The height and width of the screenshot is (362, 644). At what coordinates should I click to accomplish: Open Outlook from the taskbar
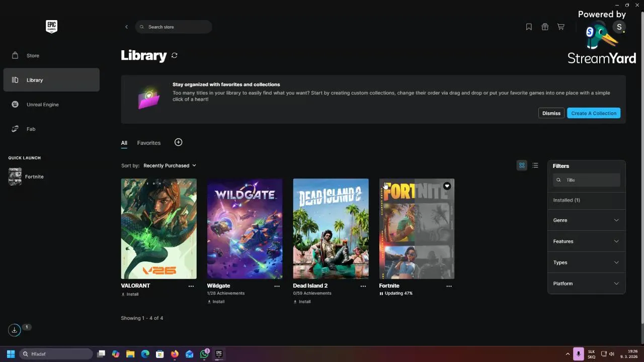click(x=189, y=354)
